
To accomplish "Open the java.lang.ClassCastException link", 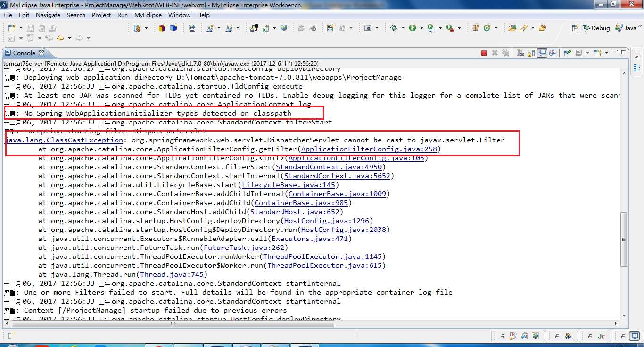I will pyautogui.click(x=63, y=140).
